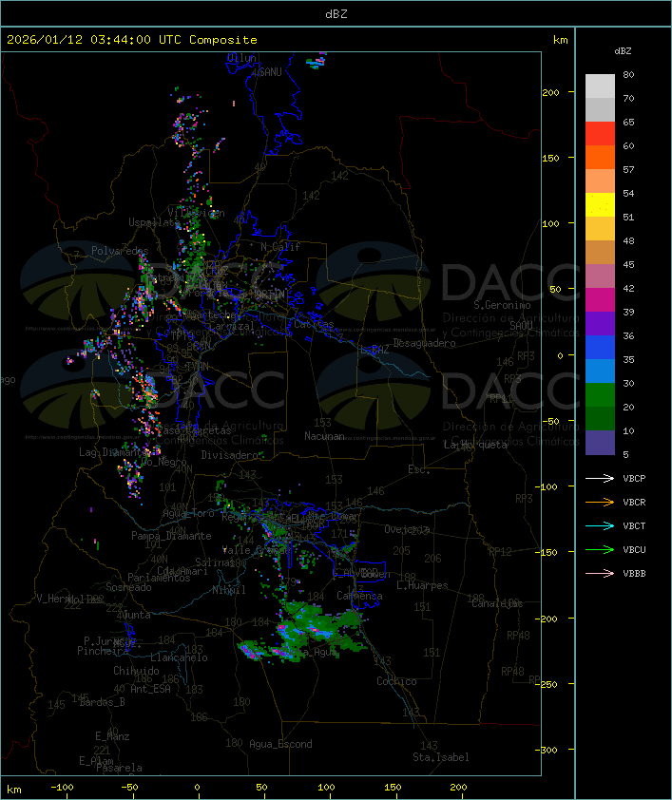The image size is (672, 800).
Task: Click the Parlamentos map label
Action: point(159,578)
